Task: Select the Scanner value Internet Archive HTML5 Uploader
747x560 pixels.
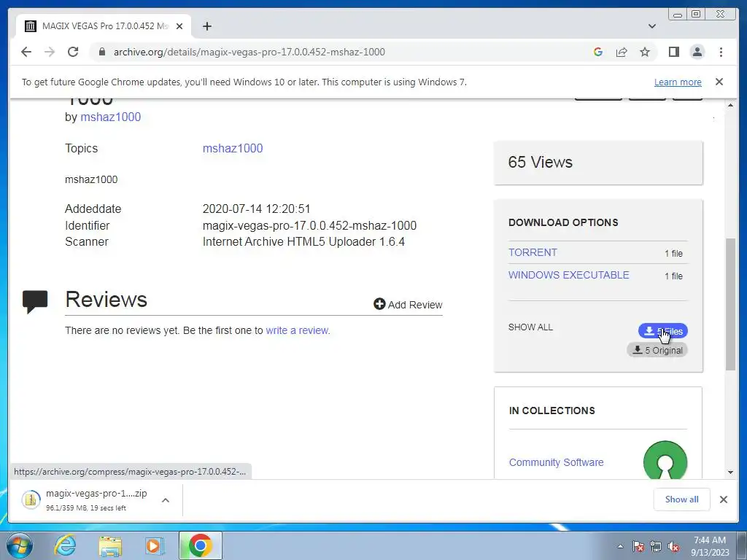Action: coord(303,241)
